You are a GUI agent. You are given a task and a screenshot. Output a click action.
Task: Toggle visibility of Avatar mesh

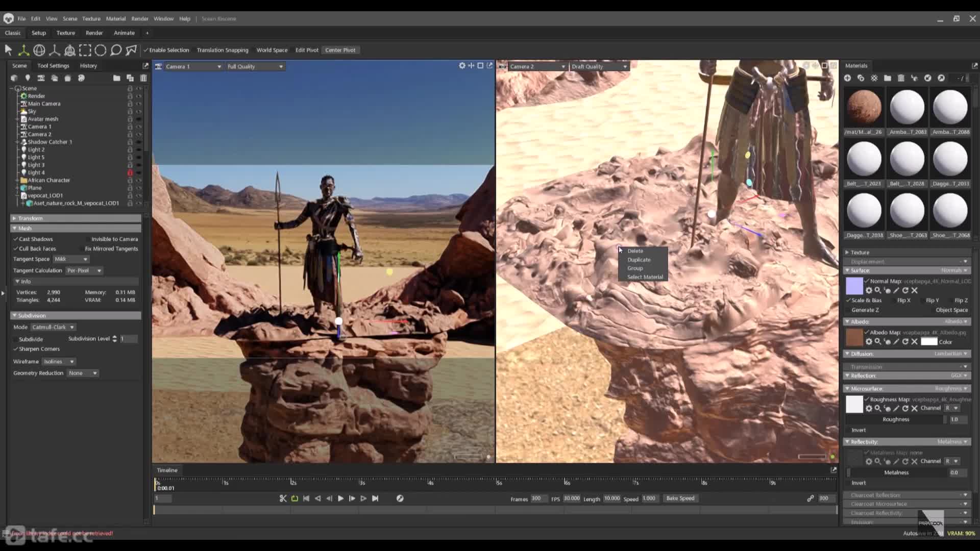coord(138,119)
